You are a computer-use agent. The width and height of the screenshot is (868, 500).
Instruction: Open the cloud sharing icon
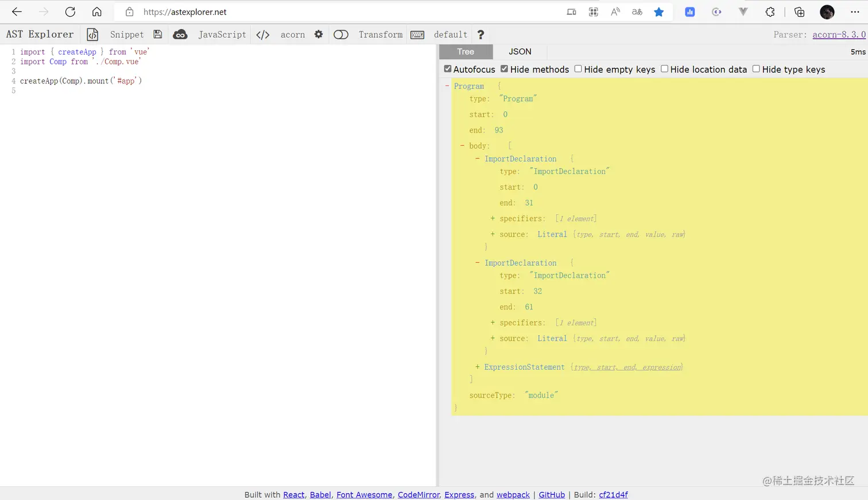click(x=180, y=34)
